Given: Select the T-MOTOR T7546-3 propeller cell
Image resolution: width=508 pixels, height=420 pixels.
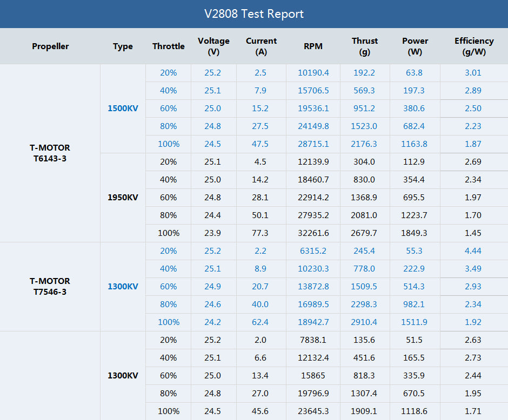Looking at the screenshot, I should tap(50, 287).
